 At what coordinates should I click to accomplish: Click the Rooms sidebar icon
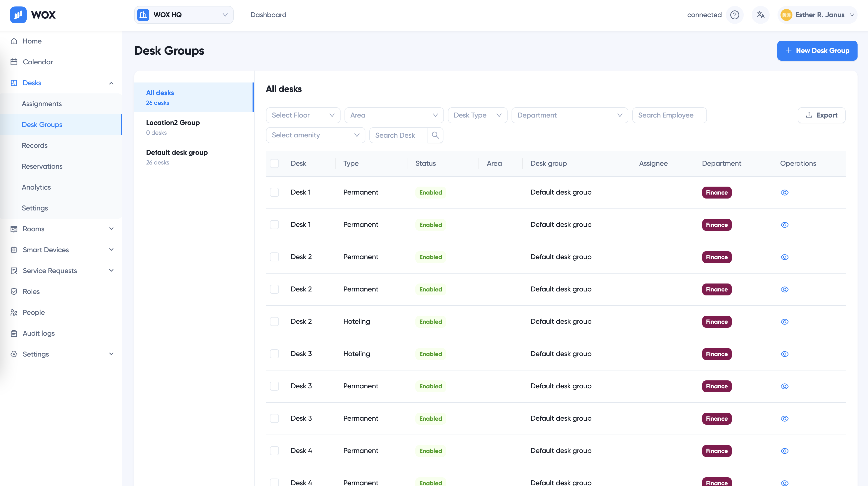[14, 229]
